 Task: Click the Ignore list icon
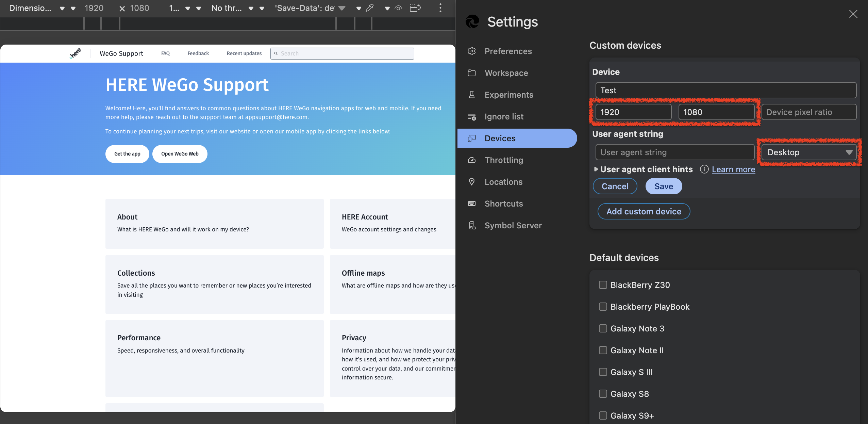click(472, 116)
